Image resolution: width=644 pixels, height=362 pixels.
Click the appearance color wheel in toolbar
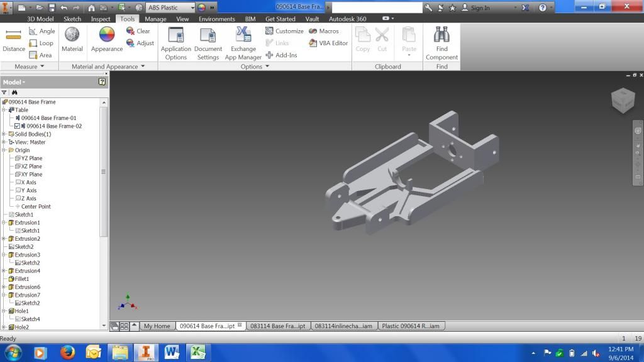tap(201, 8)
